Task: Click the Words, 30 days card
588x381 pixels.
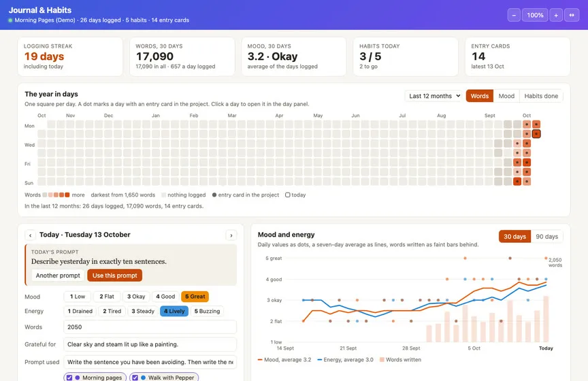Action: click(x=182, y=56)
